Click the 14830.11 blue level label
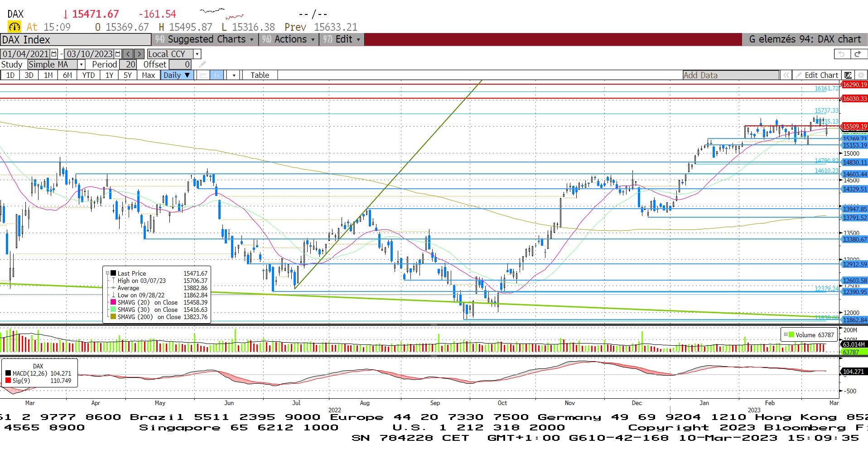The height and width of the screenshot is (463, 868). point(854,162)
